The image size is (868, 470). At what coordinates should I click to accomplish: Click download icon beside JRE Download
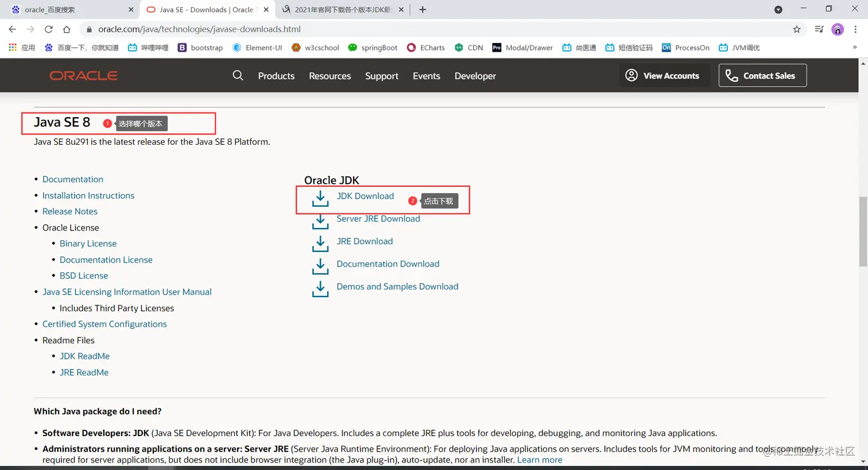pyautogui.click(x=320, y=244)
